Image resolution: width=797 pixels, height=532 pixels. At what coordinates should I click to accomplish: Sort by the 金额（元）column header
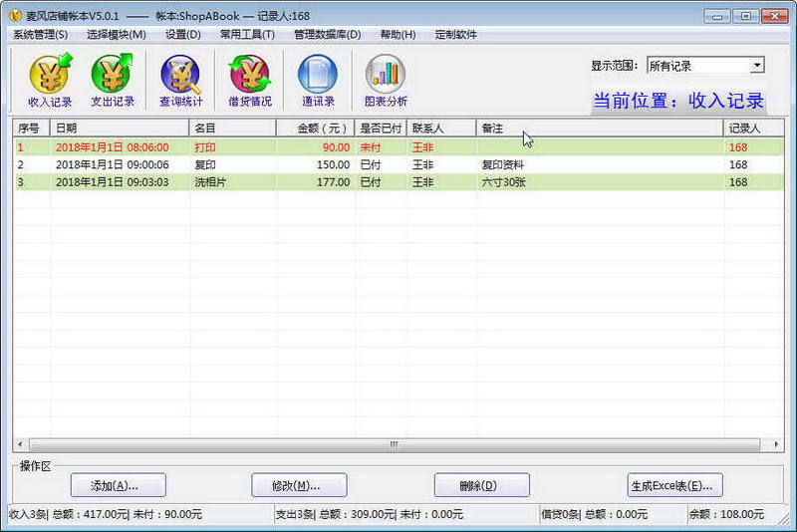315,129
